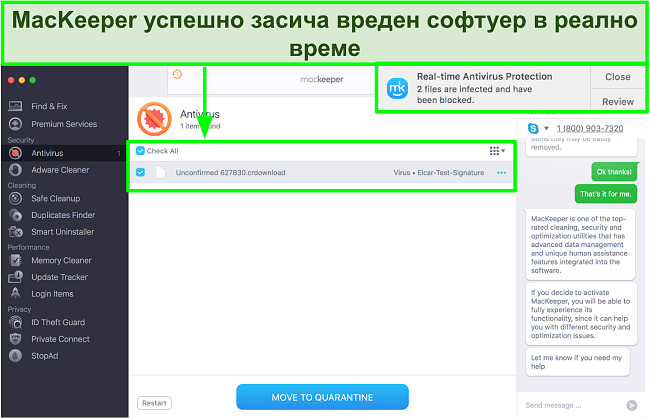The image size is (650, 418).
Task: Click "That's it for me." chat bubble
Action: pos(606,194)
